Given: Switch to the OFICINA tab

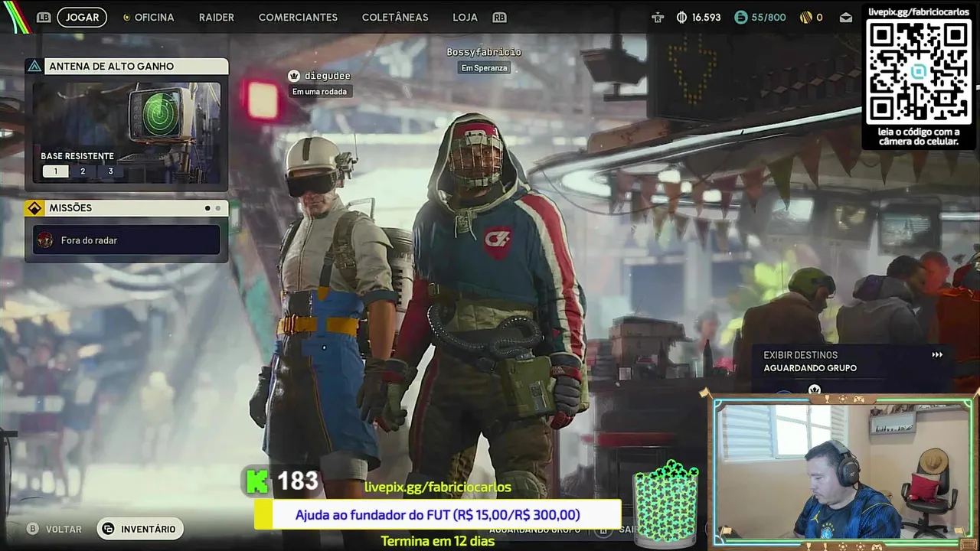Looking at the screenshot, I should point(154,17).
